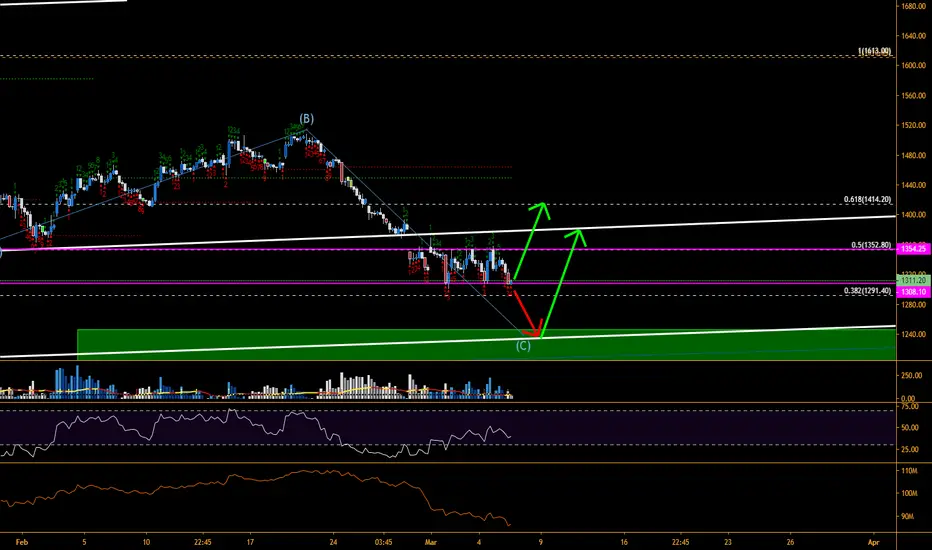Image resolution: width=932 pixels, height=550 pixels.
Task: Click the magenta 1354.25 price tag
Action: pos(913,249)
